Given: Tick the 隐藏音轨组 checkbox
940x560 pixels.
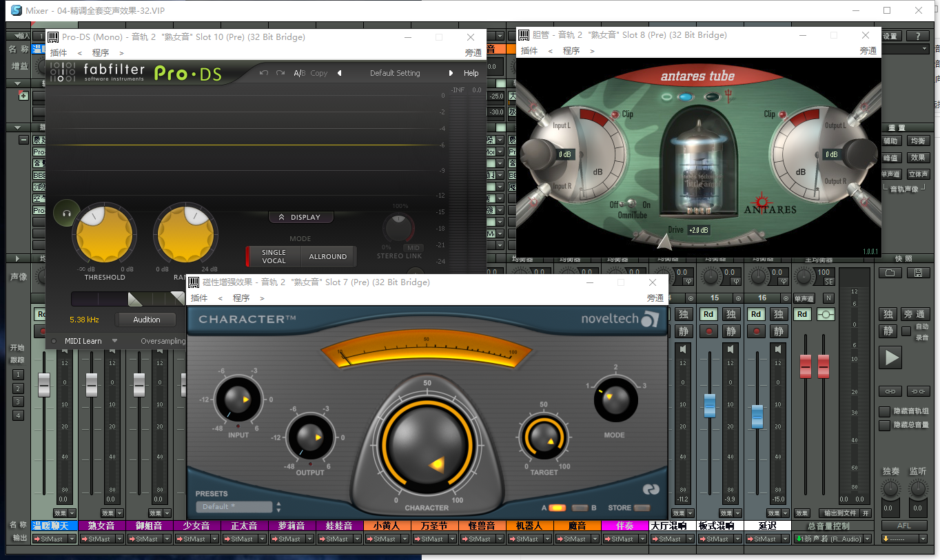Looking at the screenshot, I should point(885,411).
